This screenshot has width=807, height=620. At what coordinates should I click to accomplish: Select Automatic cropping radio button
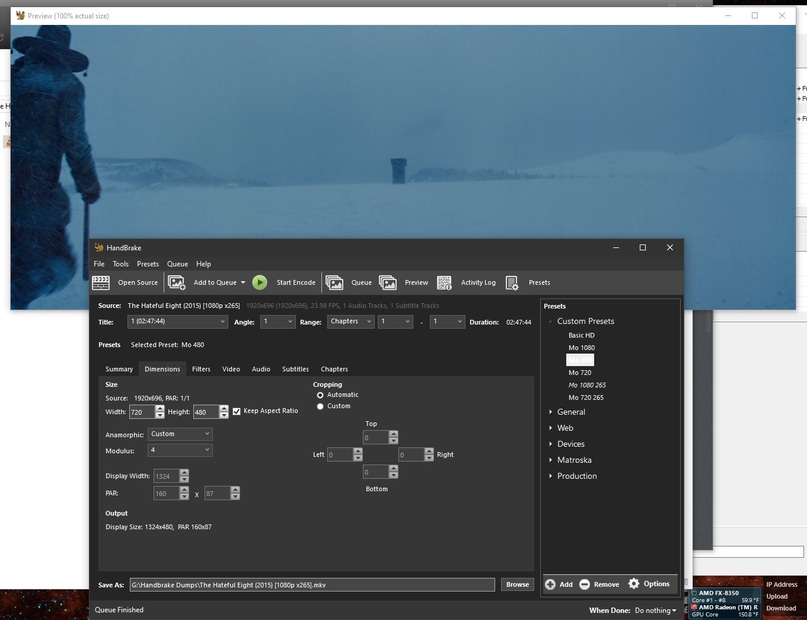tap(320, 395)
